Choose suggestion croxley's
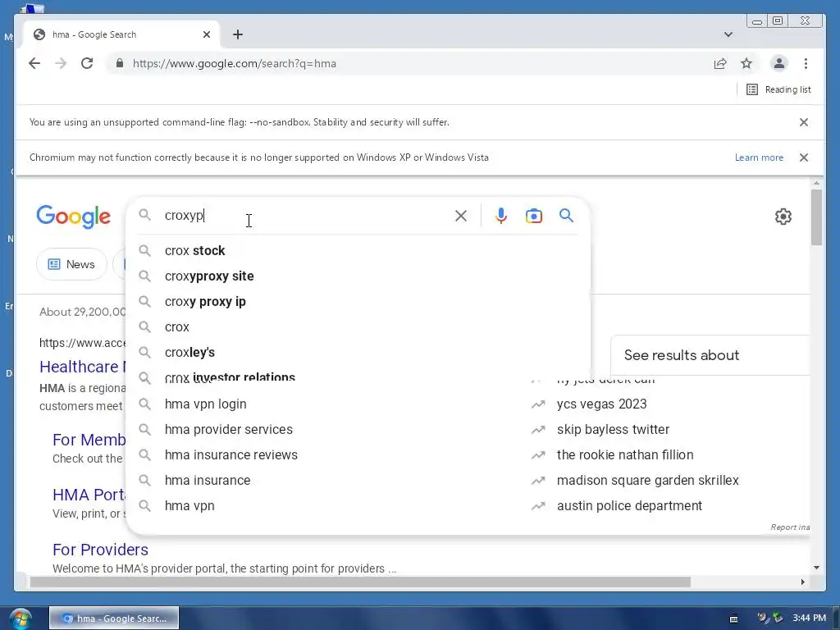 [x=358, y=353]
